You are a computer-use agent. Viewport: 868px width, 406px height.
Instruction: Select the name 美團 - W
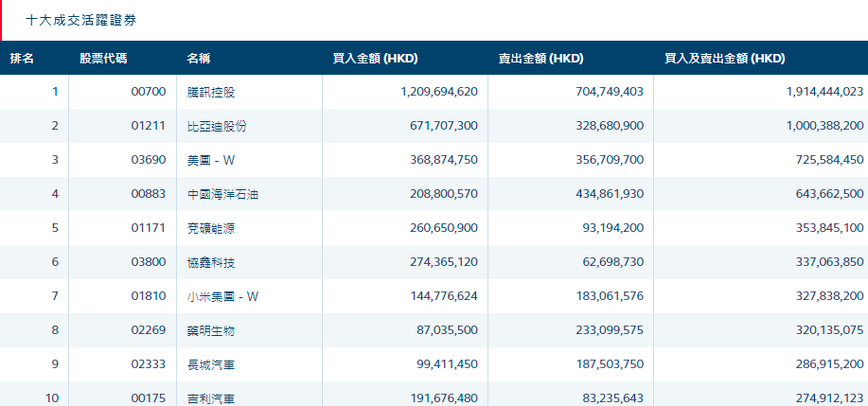click(x=211, y=160)
